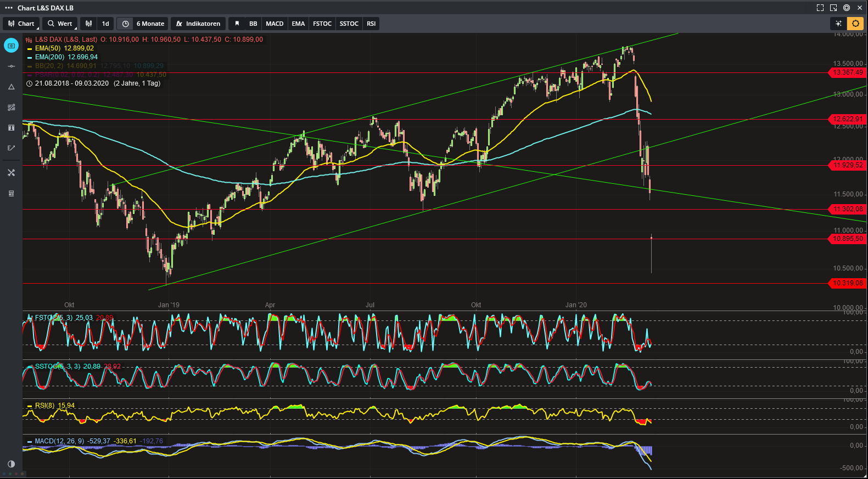Viewport: 868px width, 479px height.
Task: Select the horizontal line drawing tool
Action: [11, 66]
